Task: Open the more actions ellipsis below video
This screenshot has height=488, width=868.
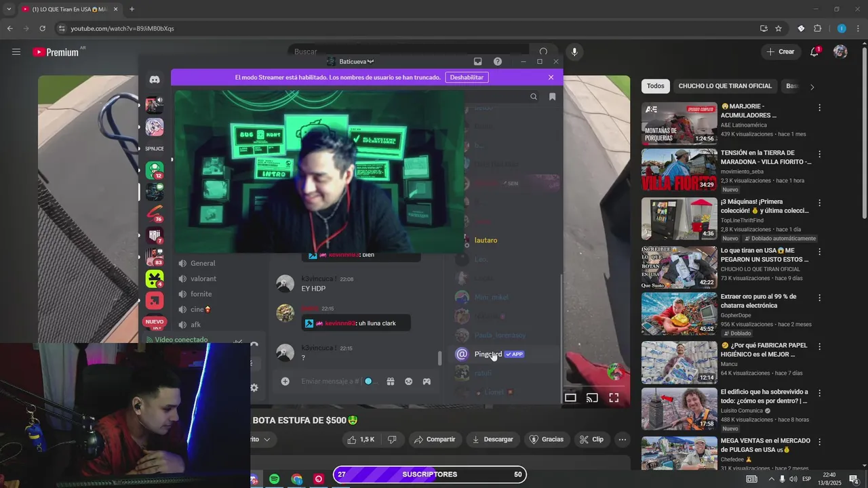Action: coord(622,439)
